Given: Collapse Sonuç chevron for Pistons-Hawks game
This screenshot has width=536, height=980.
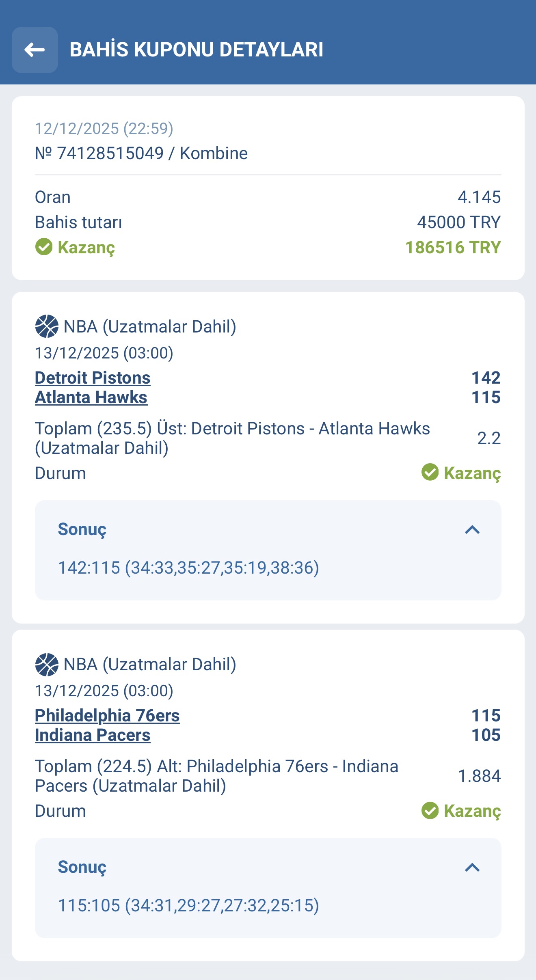Looking at the screenshot, I should [472, 530].
